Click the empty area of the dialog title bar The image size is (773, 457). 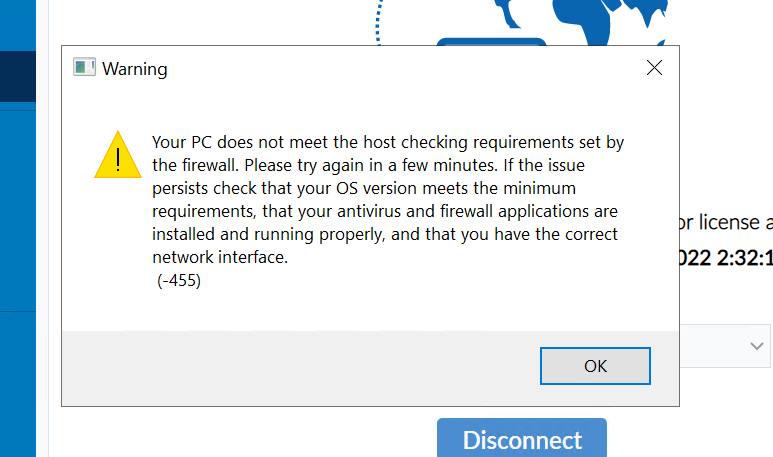point(400,68)
